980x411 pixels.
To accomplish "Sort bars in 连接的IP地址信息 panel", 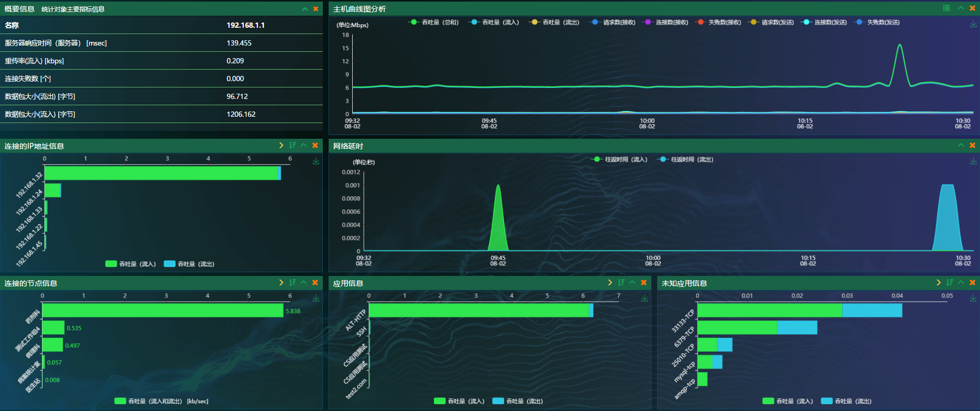I will 292,145.
